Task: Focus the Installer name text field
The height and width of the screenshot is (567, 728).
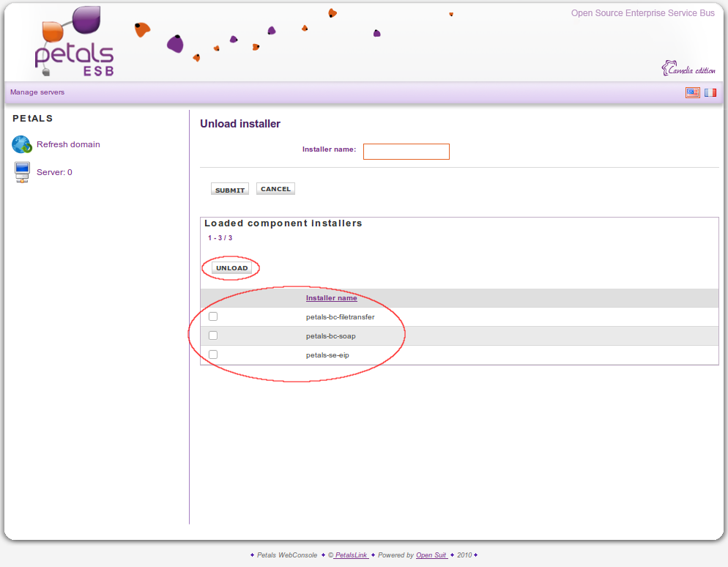Action: pos(406,152)
